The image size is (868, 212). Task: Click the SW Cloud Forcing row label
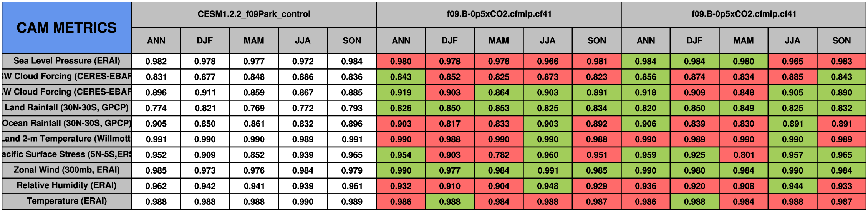click(x=66, y=77)
